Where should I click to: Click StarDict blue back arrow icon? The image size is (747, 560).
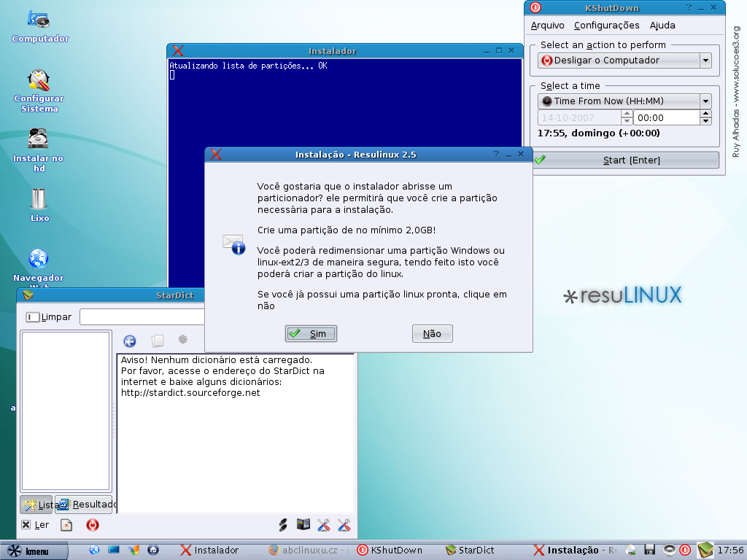[130, 341]
